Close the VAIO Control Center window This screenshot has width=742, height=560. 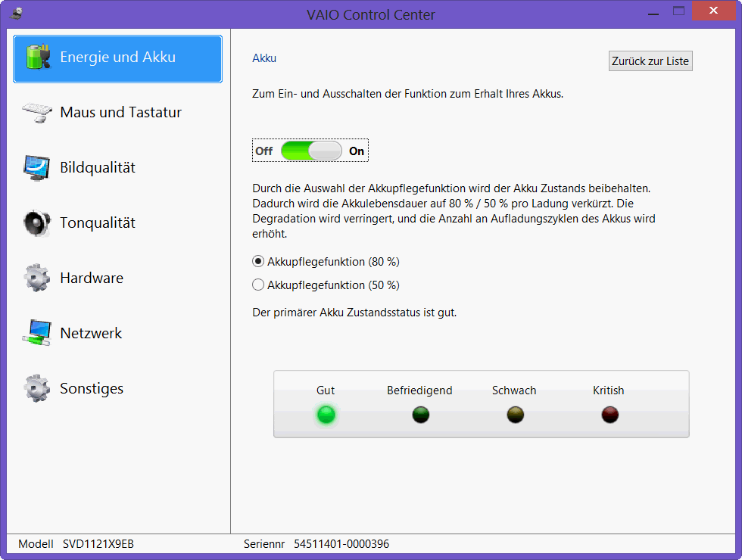coord(713,11)
